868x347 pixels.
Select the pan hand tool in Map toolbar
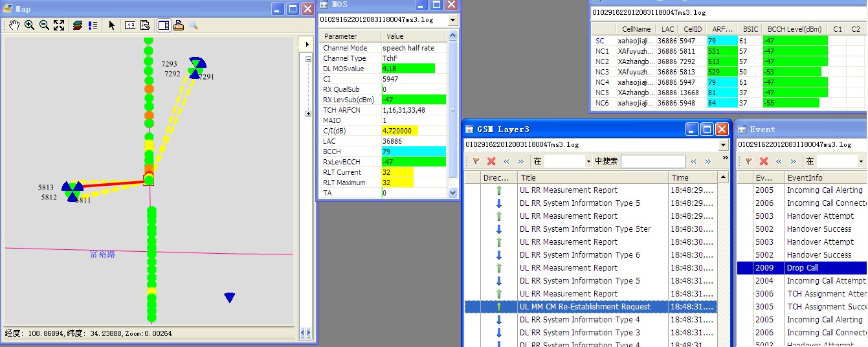tap(14, 25)
